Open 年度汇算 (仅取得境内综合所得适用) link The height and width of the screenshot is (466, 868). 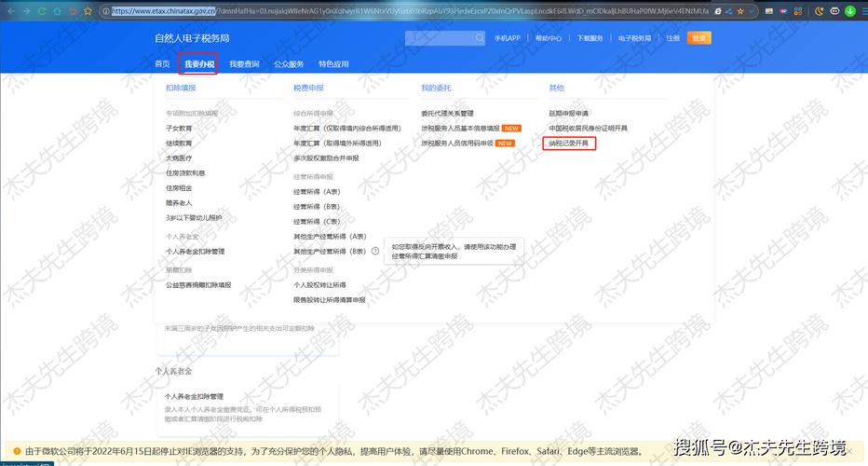point(346,128)
